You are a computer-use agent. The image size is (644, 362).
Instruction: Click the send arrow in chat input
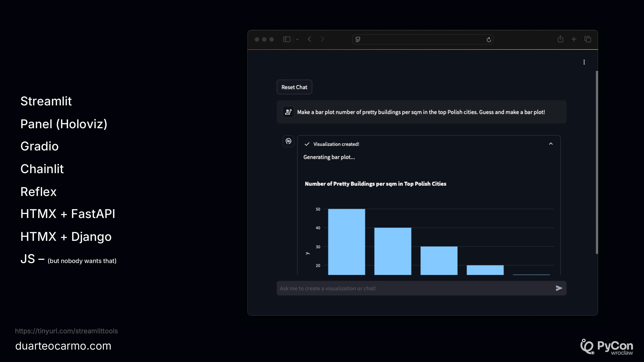(x=559, y=288)
